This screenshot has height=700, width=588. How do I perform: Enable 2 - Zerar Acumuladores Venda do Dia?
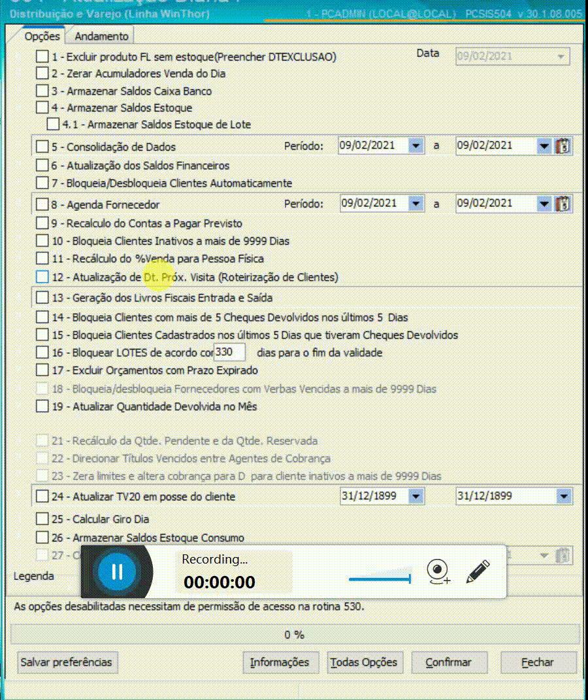tap(42, 73)
